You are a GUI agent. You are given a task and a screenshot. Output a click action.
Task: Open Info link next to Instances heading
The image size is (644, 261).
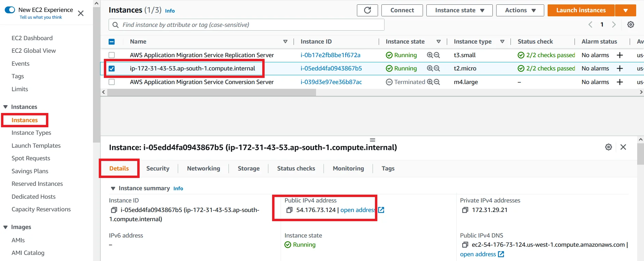[170, 11]
